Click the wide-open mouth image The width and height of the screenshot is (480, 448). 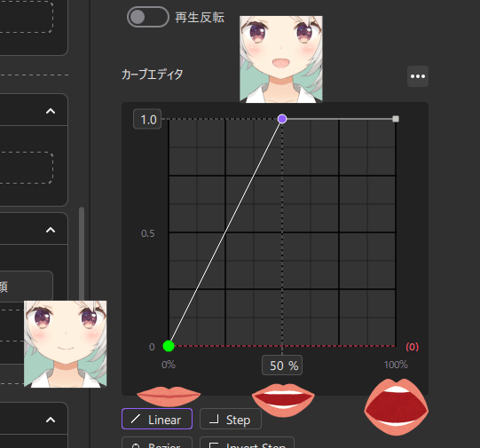coord(396,407)
